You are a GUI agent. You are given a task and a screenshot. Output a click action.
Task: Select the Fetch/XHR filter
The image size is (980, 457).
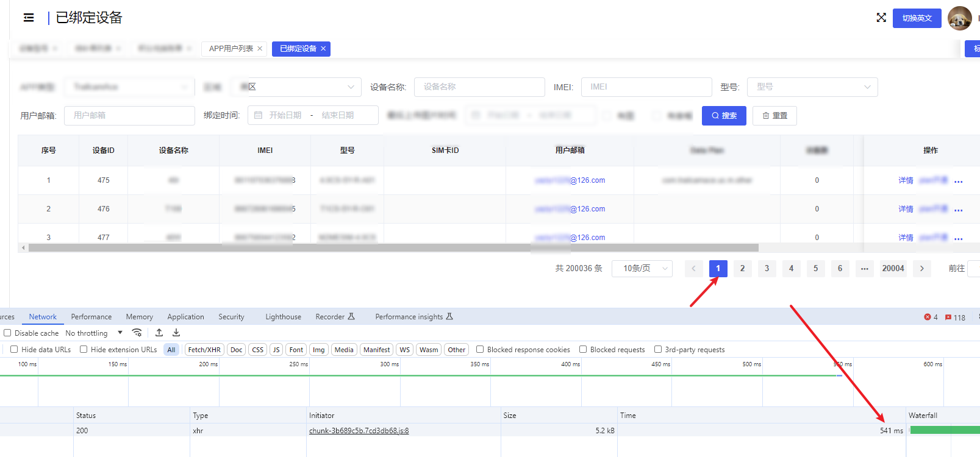[x=204, y=350]
